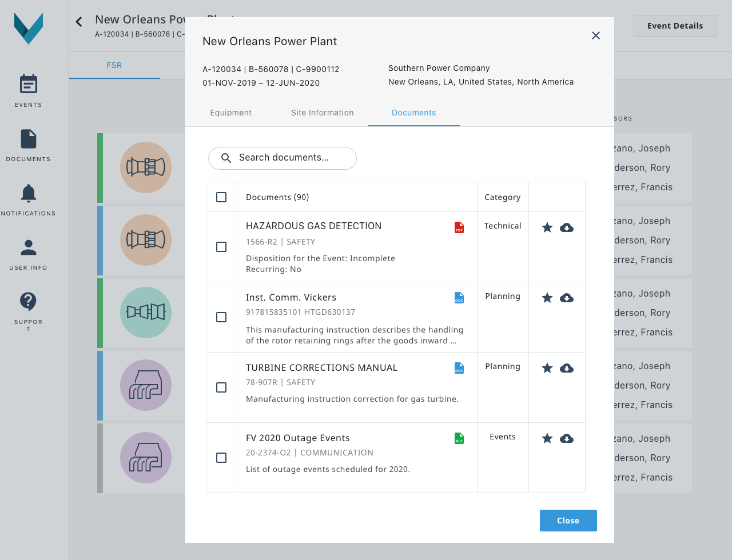Viewport: 732px width, 560px height.
Task: Click the '01-NOV-2019 – 12-JUN-2020' date range
Action: pyautogui.click(x=261, y=83)
